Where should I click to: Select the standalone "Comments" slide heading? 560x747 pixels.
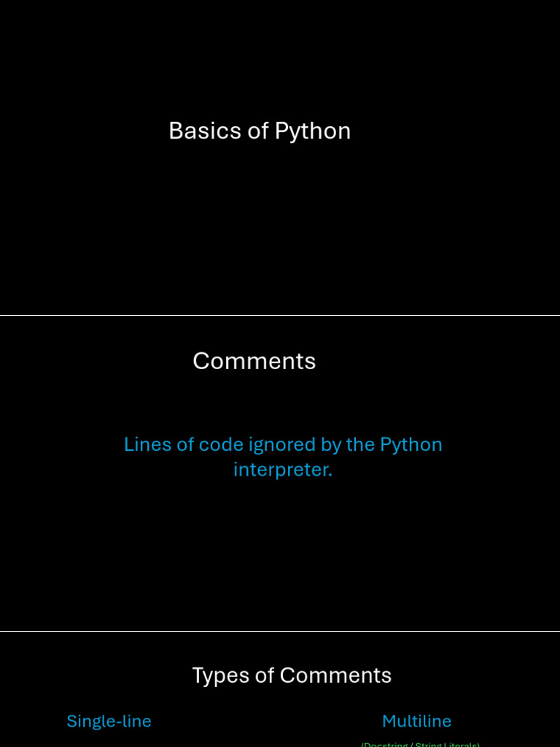point(254,361)
